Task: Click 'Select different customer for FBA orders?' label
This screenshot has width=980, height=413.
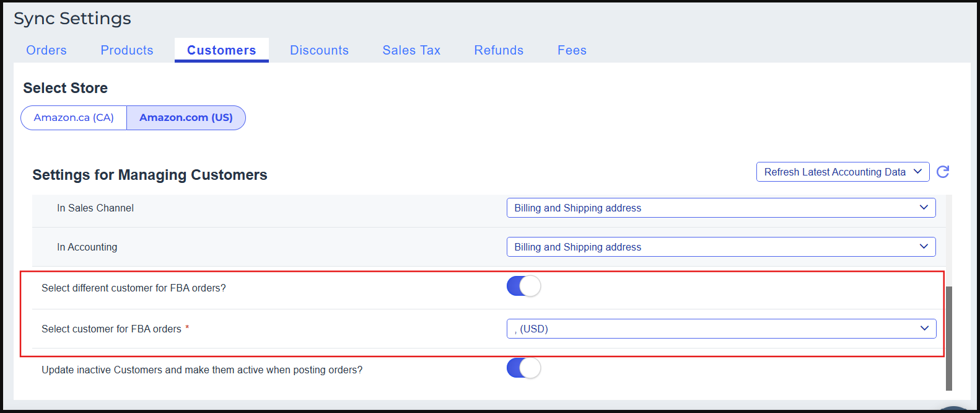Action: [x=134, y=288]
